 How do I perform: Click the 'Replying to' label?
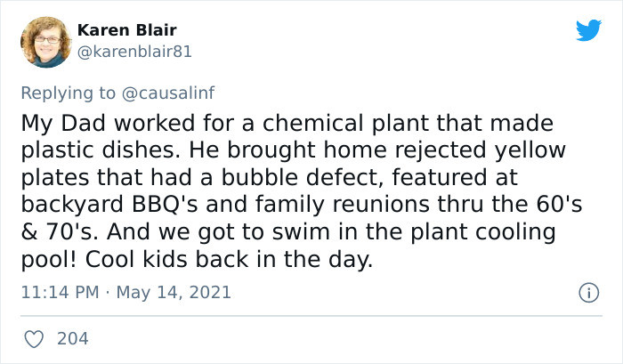[x=68, y=93]
